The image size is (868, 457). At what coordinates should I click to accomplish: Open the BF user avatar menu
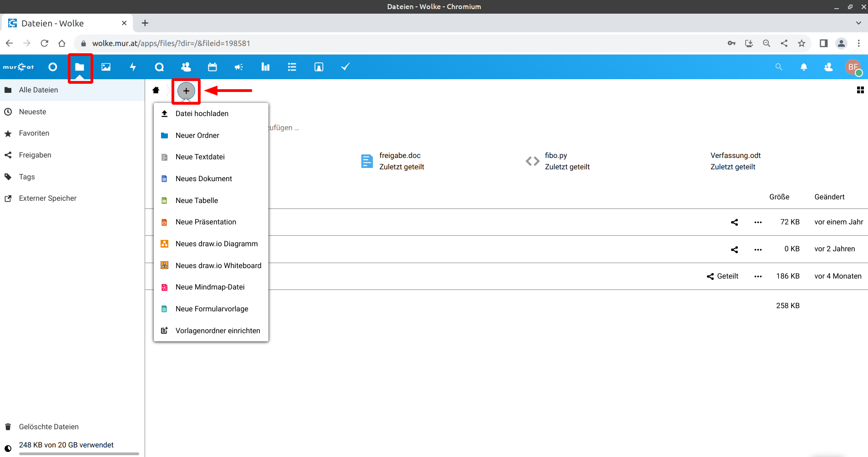(x=853, y=67)
